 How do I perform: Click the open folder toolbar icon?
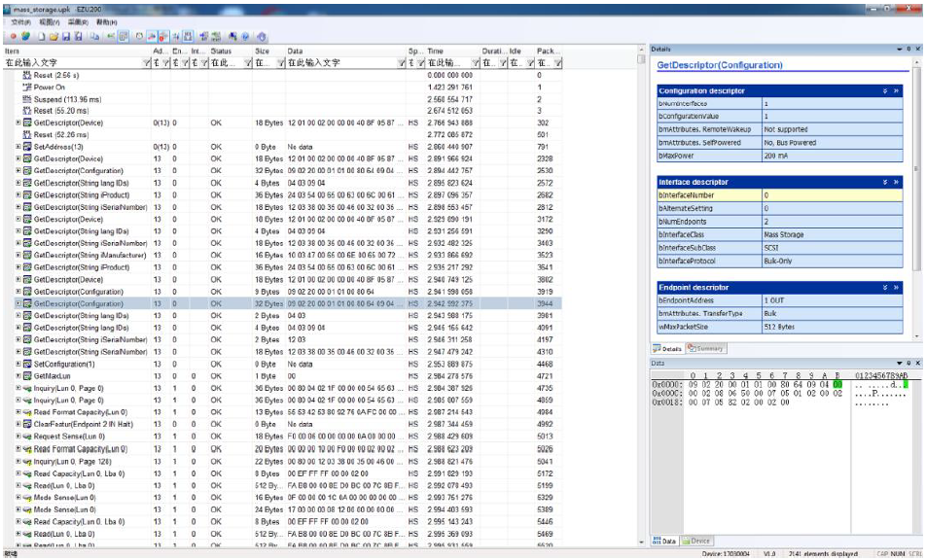tap(52, 36)
